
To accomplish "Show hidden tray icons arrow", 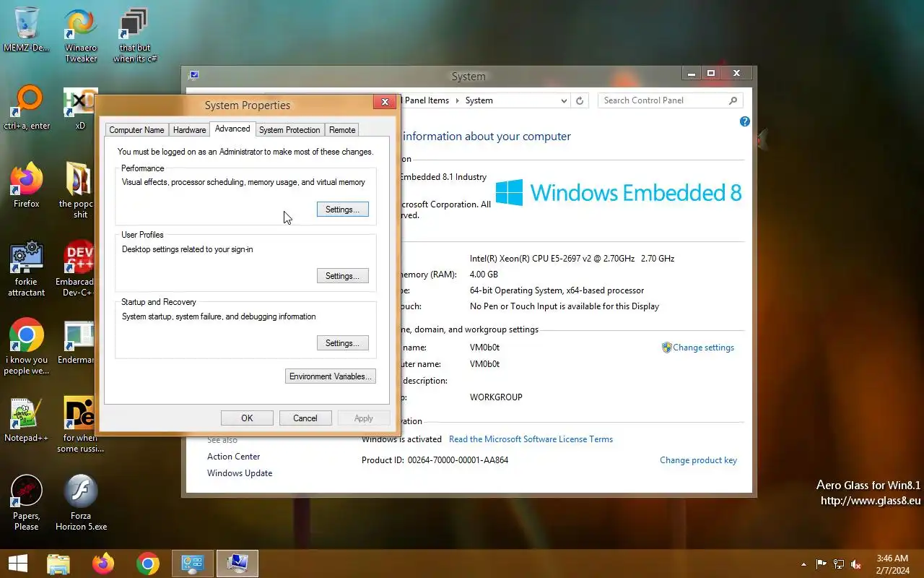I will pos(803,564).
